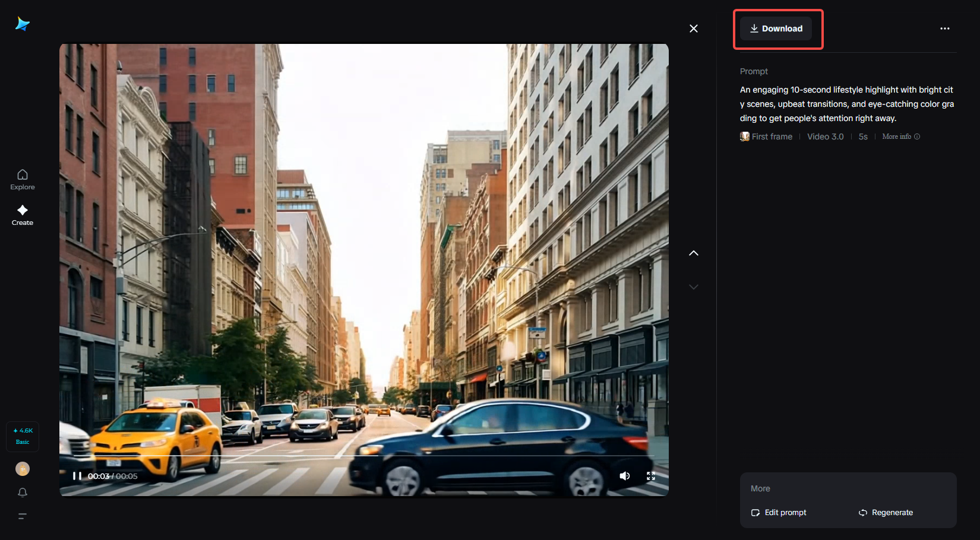The image size is (980, 540).
Task: Click the video progress bar
Action: point(364,456)
